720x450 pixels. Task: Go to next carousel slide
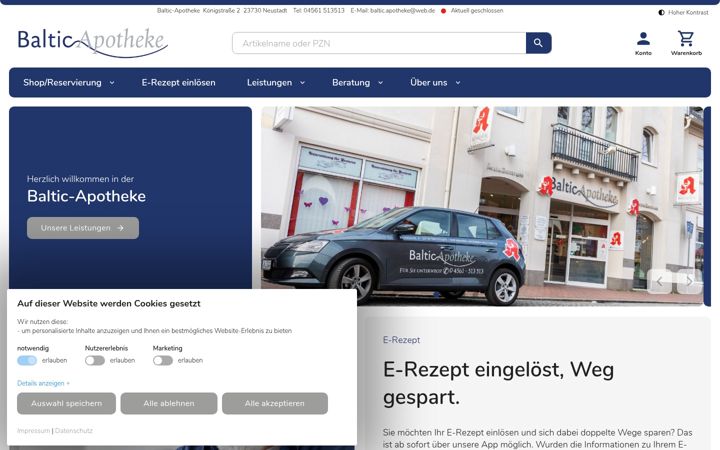(x=689, y=281)
